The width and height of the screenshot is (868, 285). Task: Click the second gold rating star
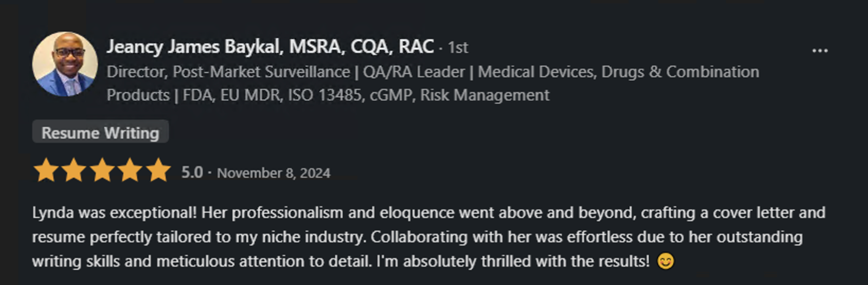[x=74, y=170]
